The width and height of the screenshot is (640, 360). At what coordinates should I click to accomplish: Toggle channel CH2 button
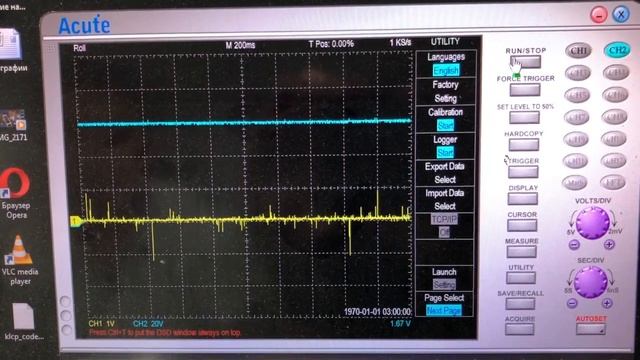pos(617,50)
